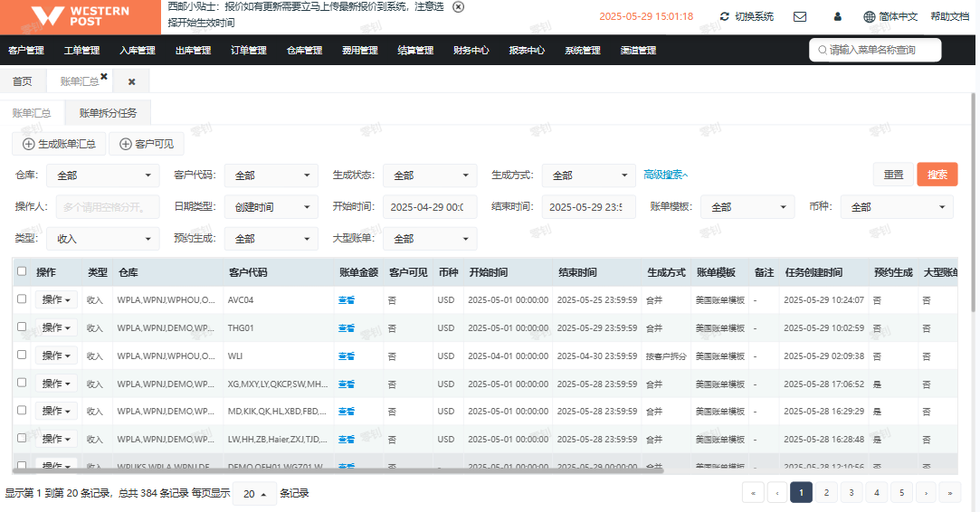
Task: Open the 日期类型 dropdown
Action: [x=271, y=207]
